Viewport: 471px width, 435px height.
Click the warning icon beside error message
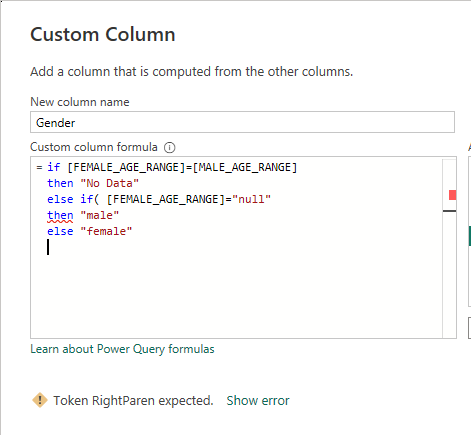[x=40, y=400]
